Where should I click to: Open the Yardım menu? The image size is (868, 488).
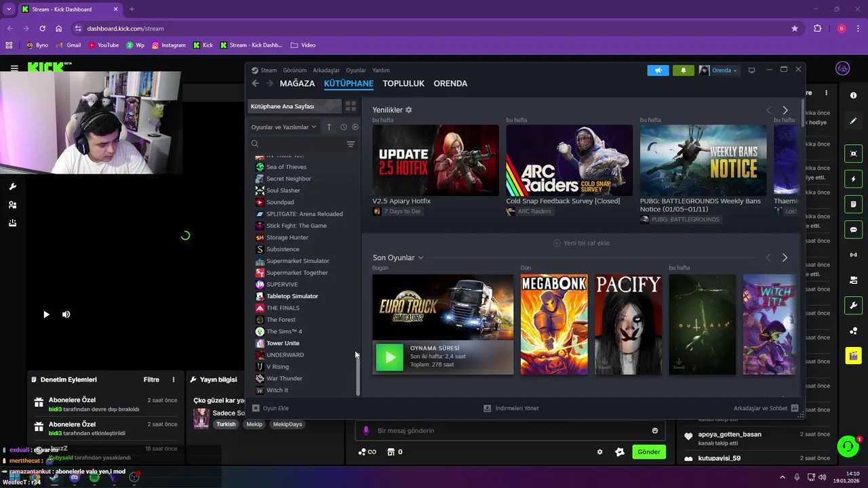click(381, 70)
